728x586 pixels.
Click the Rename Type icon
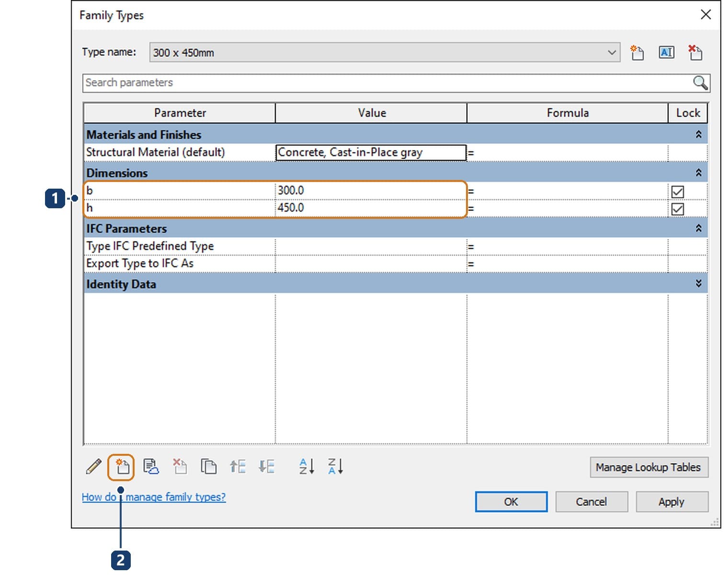click(666, 52)
